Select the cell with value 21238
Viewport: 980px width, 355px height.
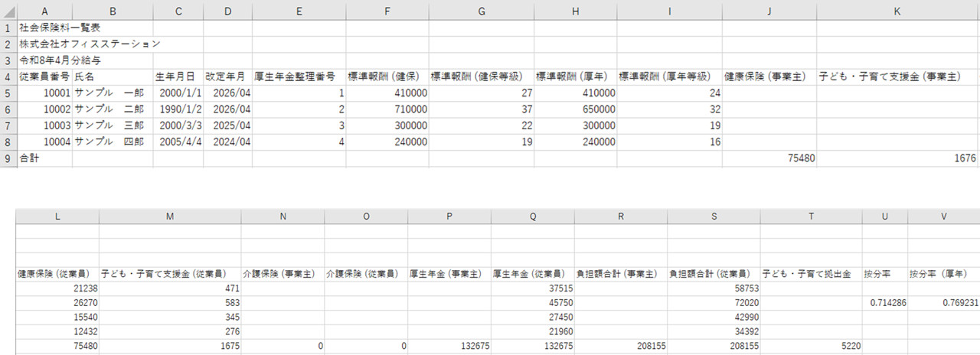pos(58,288)
